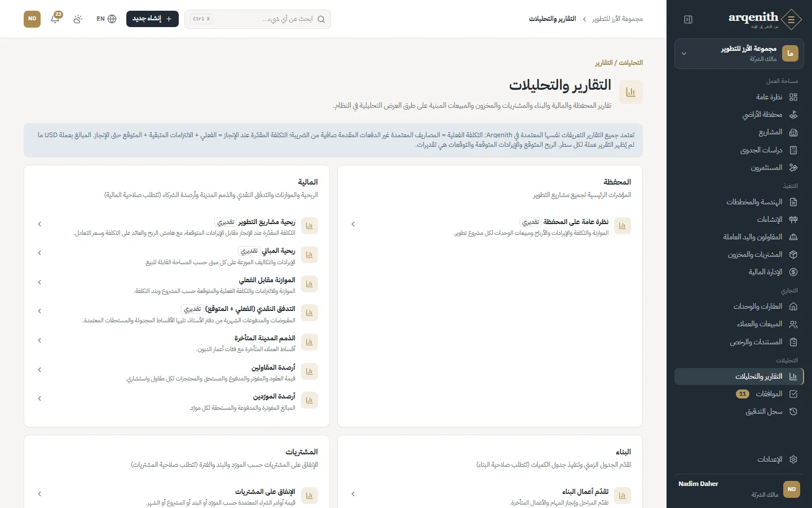Open الإنشاءات sidebar icon
The height and width of the screenshot is (508, 812).
793,220
